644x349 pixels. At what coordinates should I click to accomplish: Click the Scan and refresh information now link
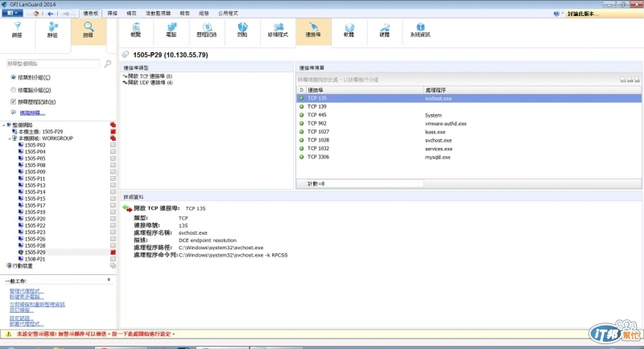37,305
